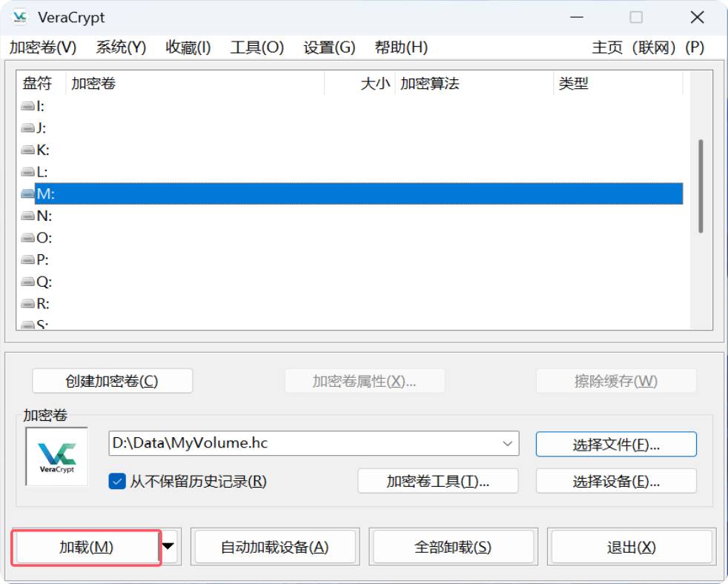This screenshot has width=728, height=584.
Task: Click the drive list vertical scrollbar
Action: 701,187
